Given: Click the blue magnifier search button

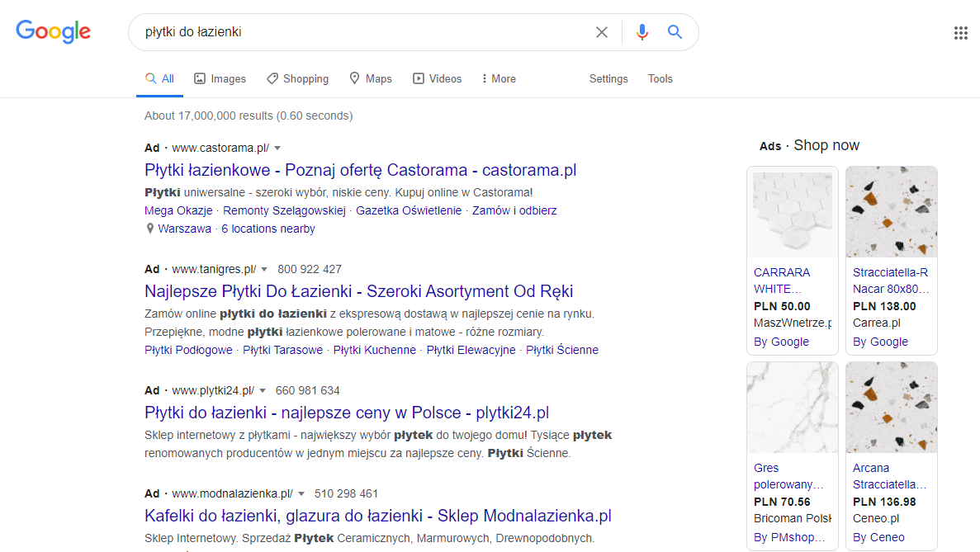Looking at the screenshot, I should coord(675,32).
